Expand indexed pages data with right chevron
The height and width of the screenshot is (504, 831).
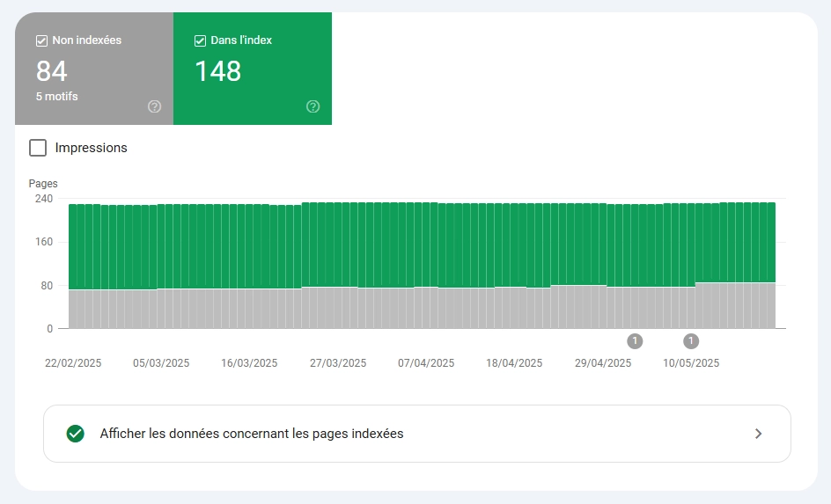[x=758, y=434]
